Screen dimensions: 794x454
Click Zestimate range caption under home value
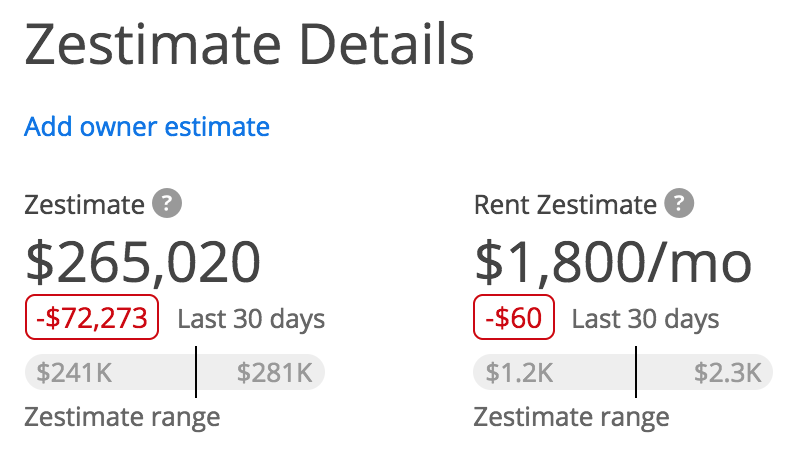pos(122,418)
